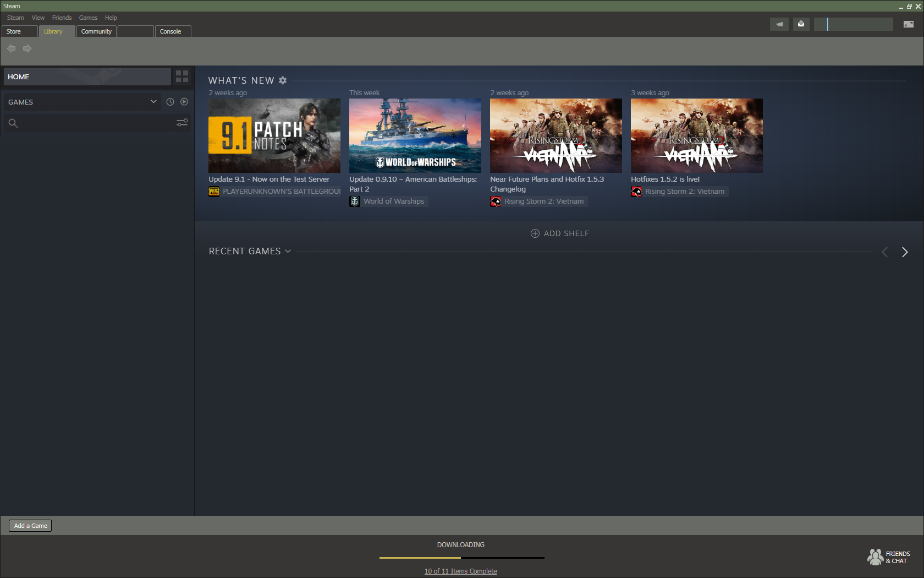Go back with the left arrow
This screenshot has width=924, height=578.
pos(11,48)
